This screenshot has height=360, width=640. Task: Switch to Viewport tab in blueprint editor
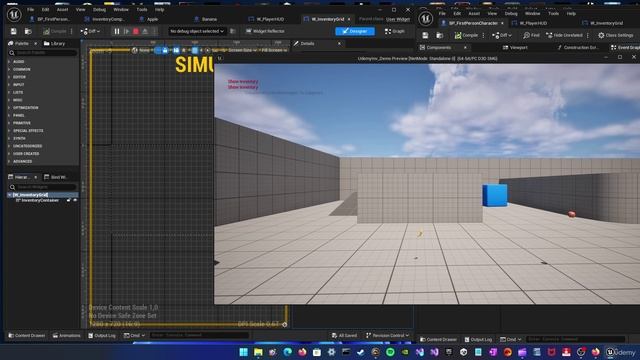pos(515,48)
